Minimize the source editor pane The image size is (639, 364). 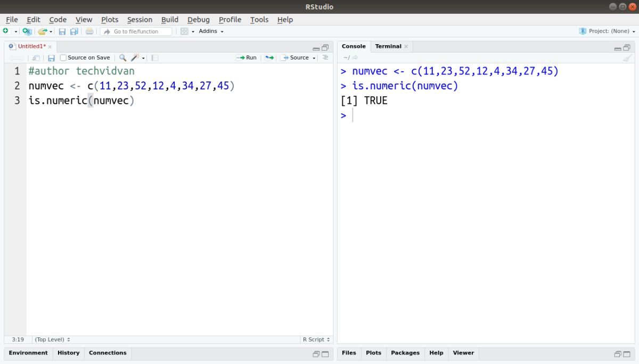[316, 48]
